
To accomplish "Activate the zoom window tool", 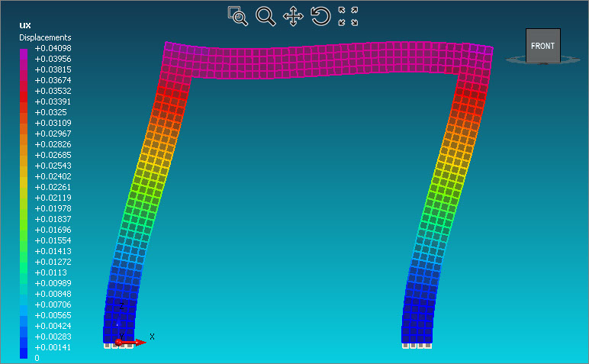I will [238, 16].
